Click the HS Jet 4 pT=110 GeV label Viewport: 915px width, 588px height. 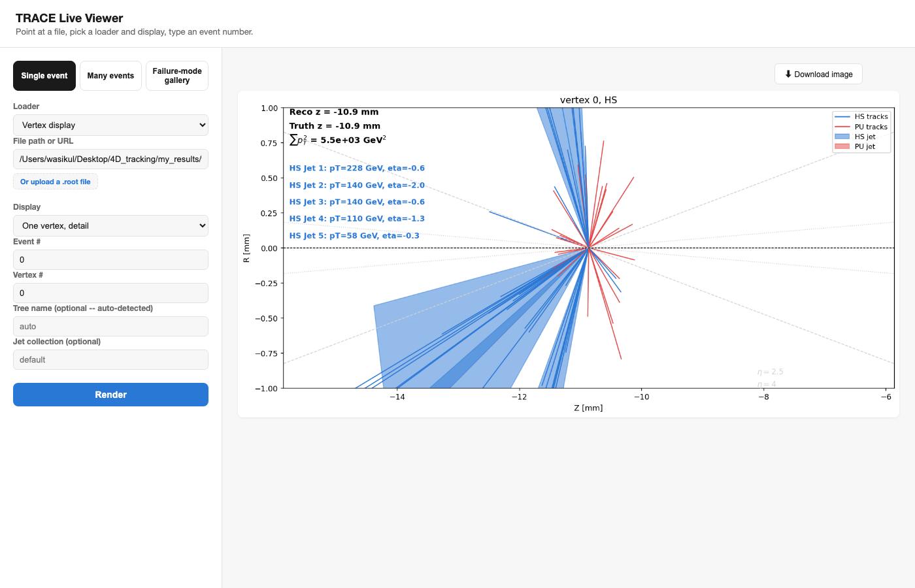click(357, 218)
